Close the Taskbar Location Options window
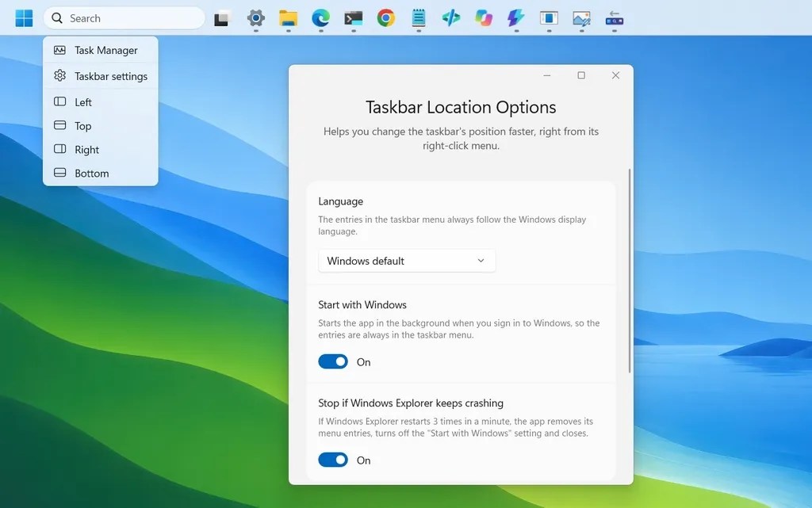The width and height of the screenshot is (812, 508). tap(615, 75)
